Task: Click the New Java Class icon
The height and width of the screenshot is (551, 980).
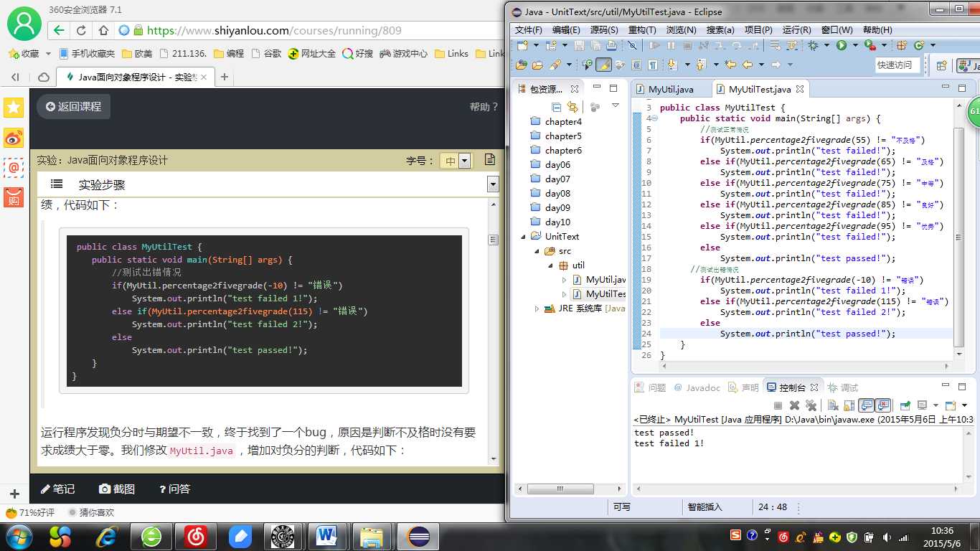Action: click(918, 45)
